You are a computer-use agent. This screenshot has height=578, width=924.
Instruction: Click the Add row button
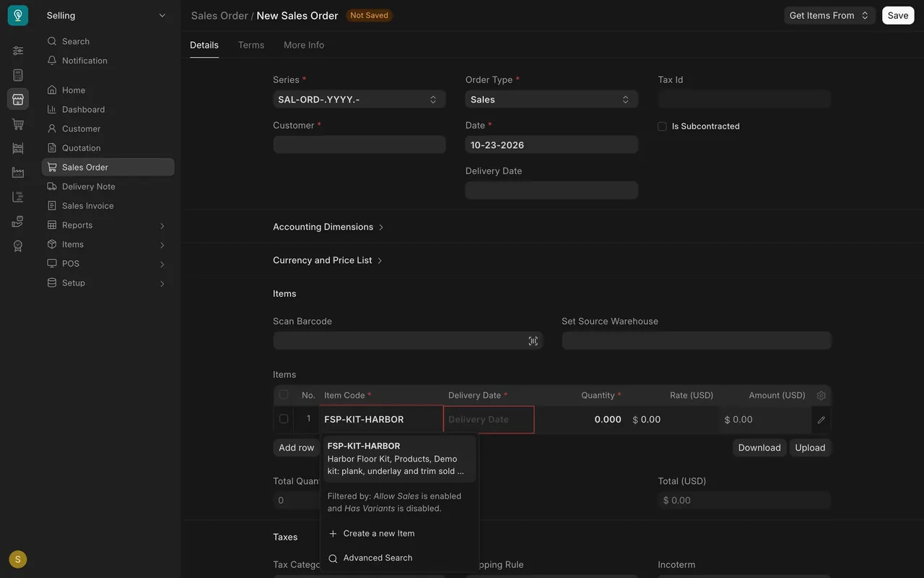click(x=297, y=448)
